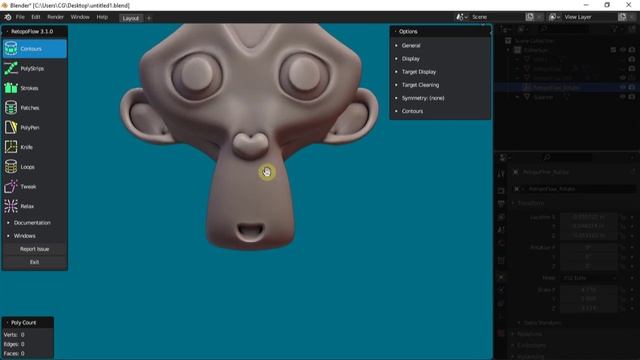Click the Verts count text
This screenshot has height=360, width=640.
pyautogui.click(x=14, y=335)
